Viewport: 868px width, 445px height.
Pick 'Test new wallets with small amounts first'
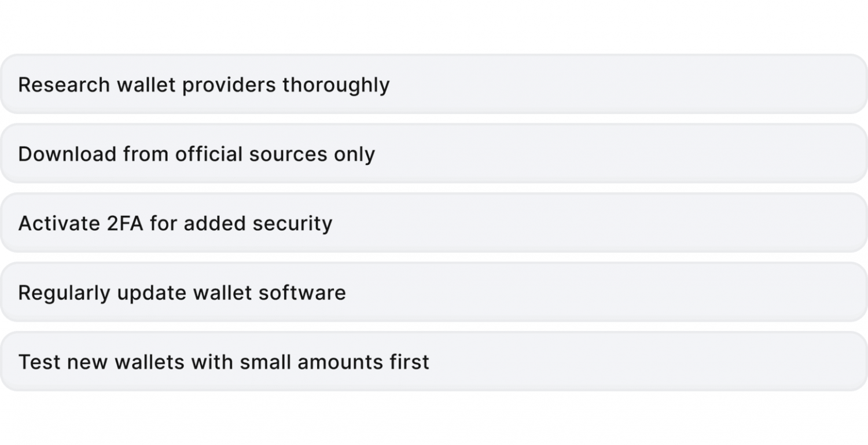[434, 362]
